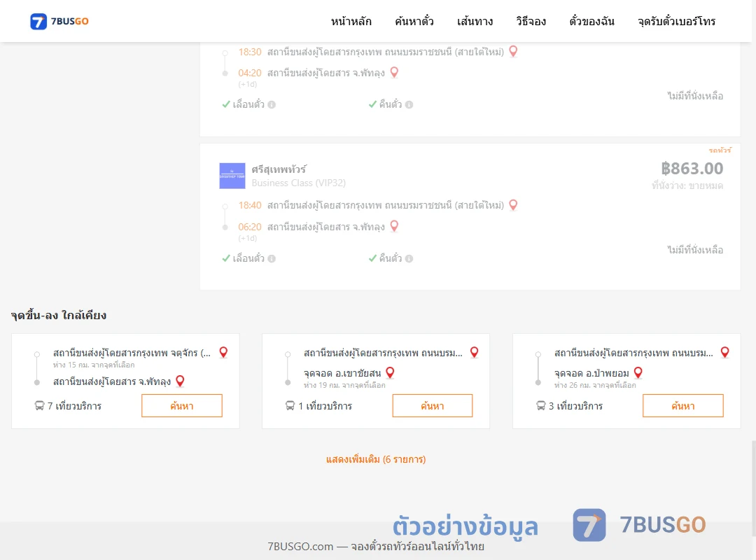Expand แสดงเพิ่มเติม (6 รายการ) link
Screen dimensions: 756x560
point(376,459)
